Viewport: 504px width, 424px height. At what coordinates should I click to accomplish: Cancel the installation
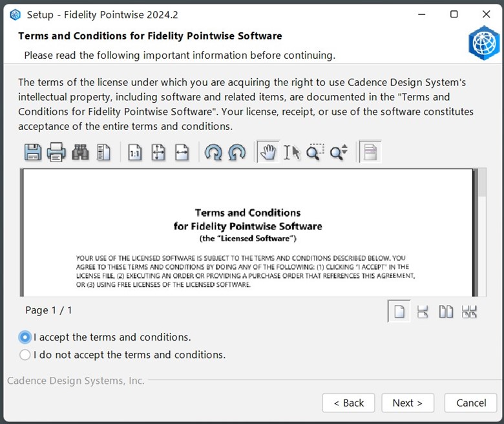[470, 403]
